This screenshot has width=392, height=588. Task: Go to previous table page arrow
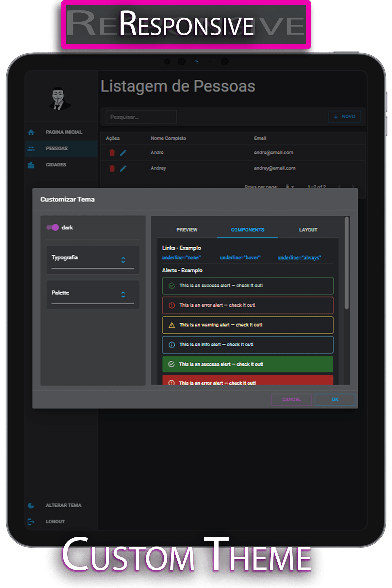tap(339, 187)
